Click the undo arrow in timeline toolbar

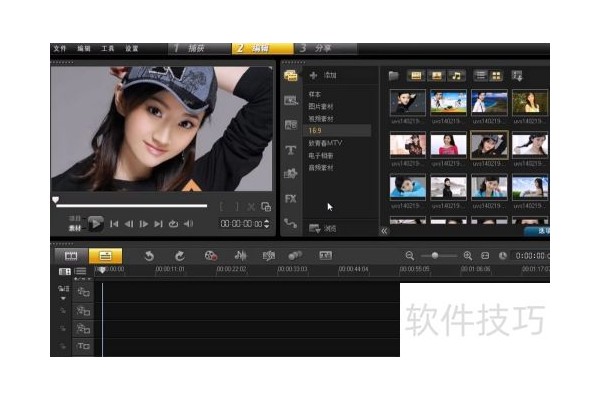click(149, 256)
